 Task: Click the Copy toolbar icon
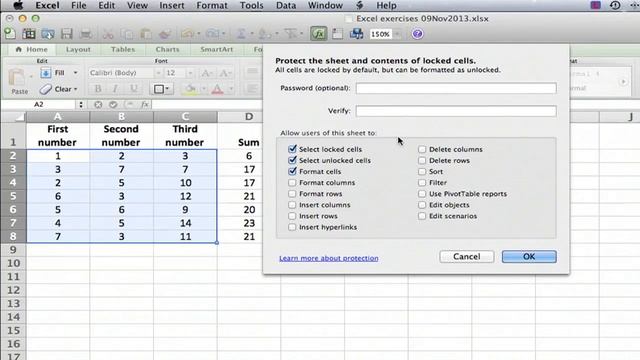(x=127, y=34)
